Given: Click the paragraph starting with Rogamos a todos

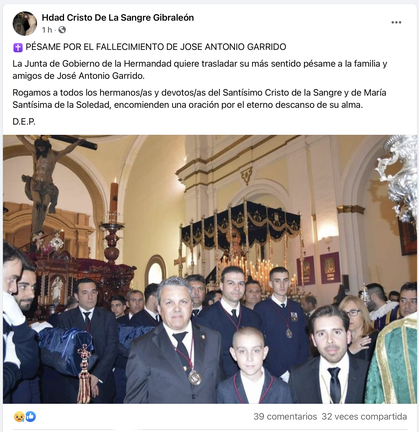Looking at the screenshot, I should pos(199,99).
